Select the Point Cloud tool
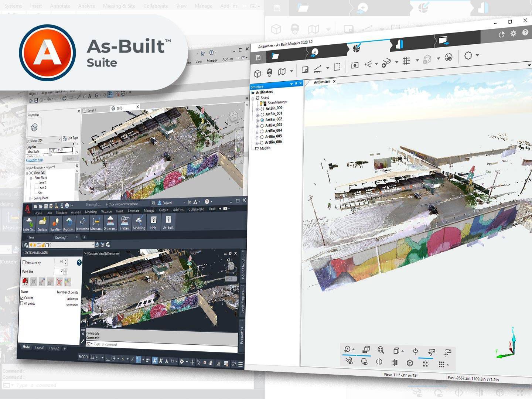The width and height of the screenshot is (532, 399). click(29, 222)
